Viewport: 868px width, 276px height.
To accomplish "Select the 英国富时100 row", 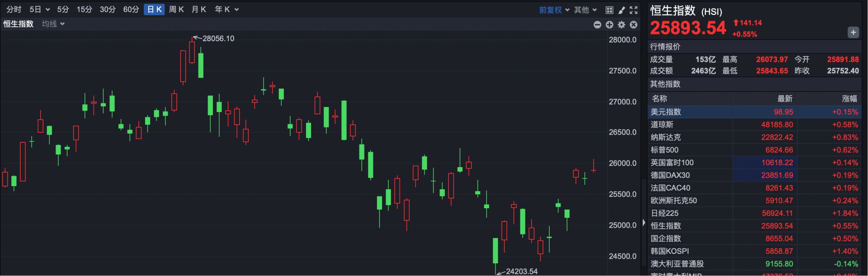I will 755,163.
